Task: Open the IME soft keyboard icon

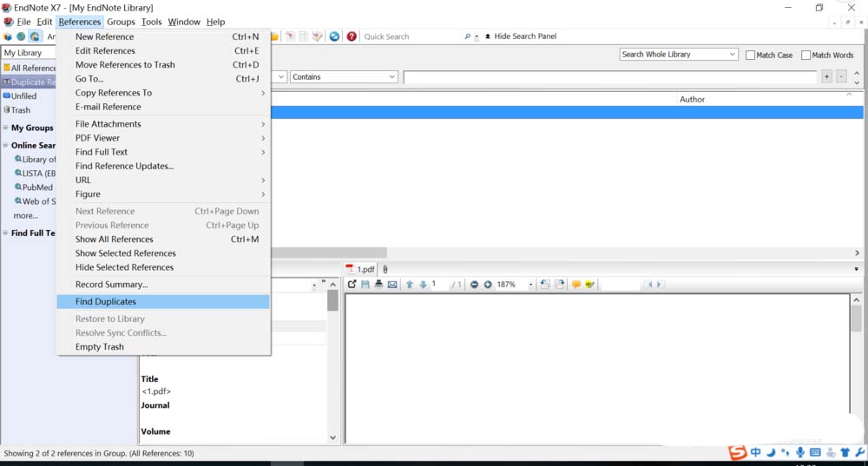Action: point(815,453)
